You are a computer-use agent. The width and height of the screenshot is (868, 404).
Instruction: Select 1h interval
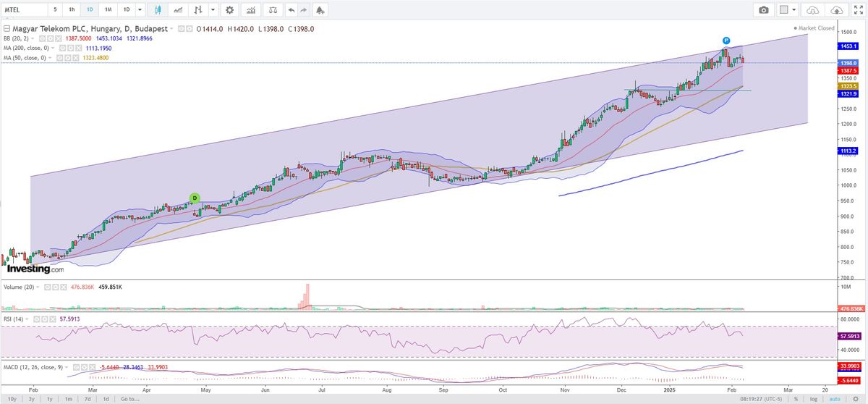(x=71, y=10)
